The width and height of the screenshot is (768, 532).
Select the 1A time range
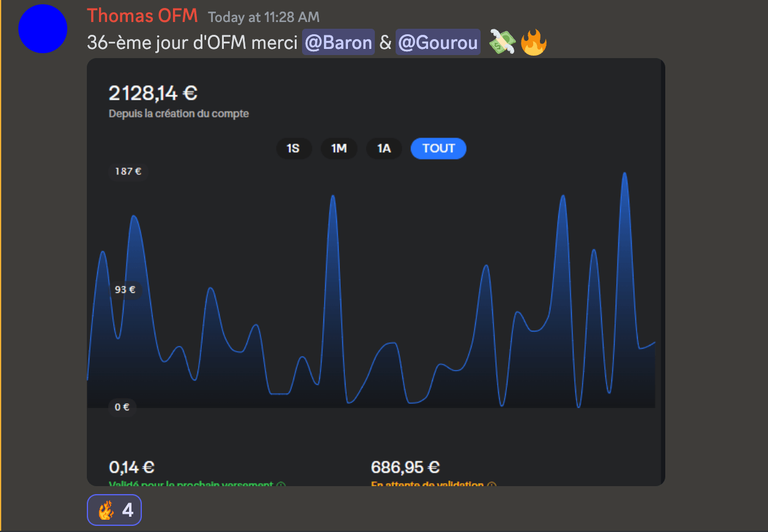point(383,149)
